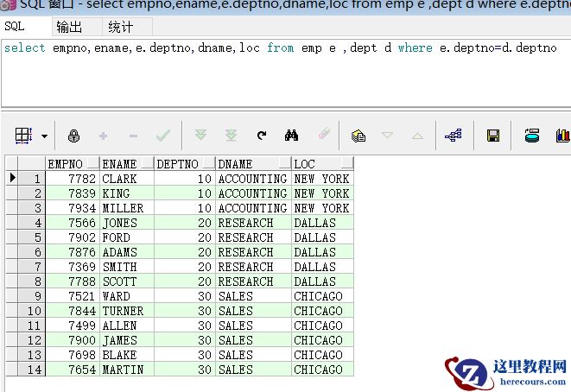Click fetch last page arrow icon

point(231,136)
